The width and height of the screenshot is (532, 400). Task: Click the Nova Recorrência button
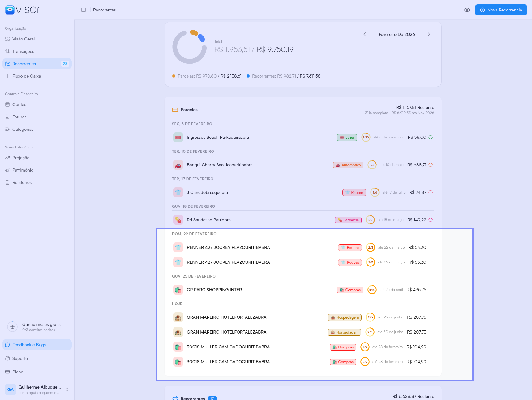(x=501, y=10)
